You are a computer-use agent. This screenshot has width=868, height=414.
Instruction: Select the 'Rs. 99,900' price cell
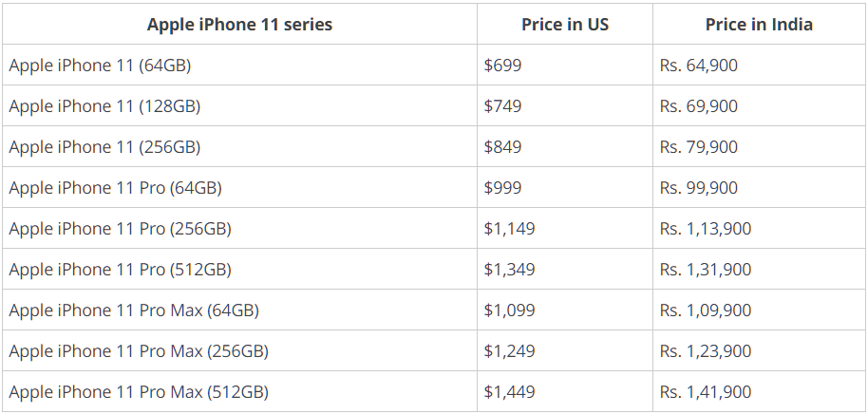tap(698, 188)
